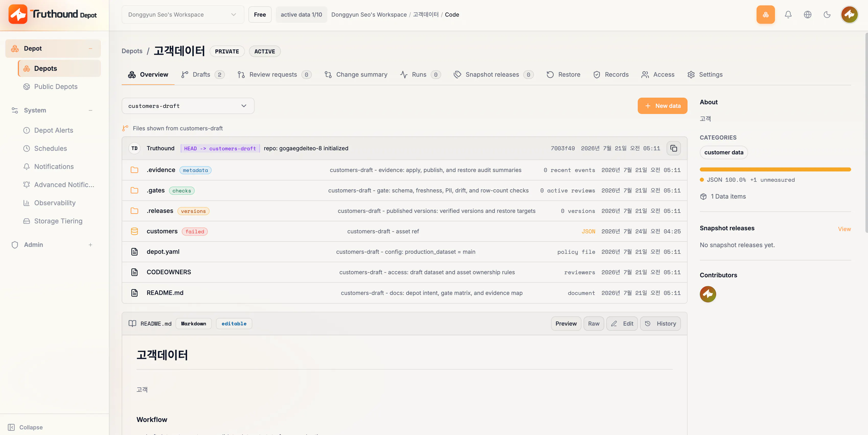
Task: Click the book icon beside README.md header
Action: tap(132, 324)
